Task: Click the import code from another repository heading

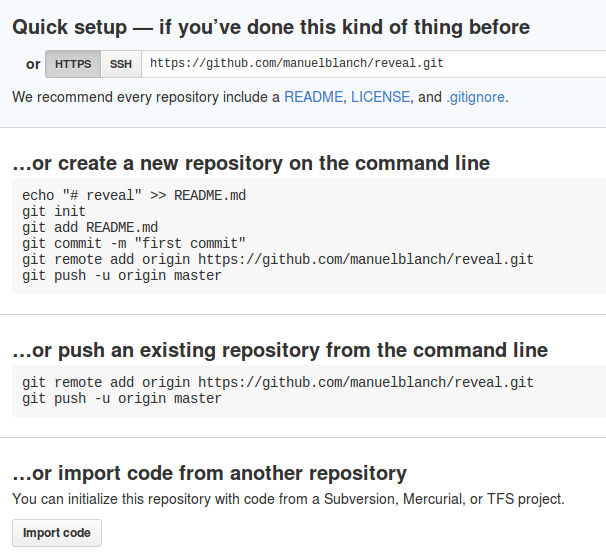Action: tap(209, 473)
